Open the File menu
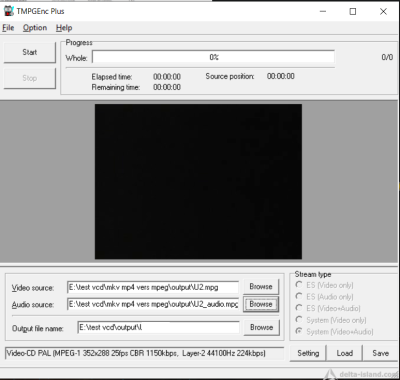This screenshot has width=400, height=380. (8, 28)
